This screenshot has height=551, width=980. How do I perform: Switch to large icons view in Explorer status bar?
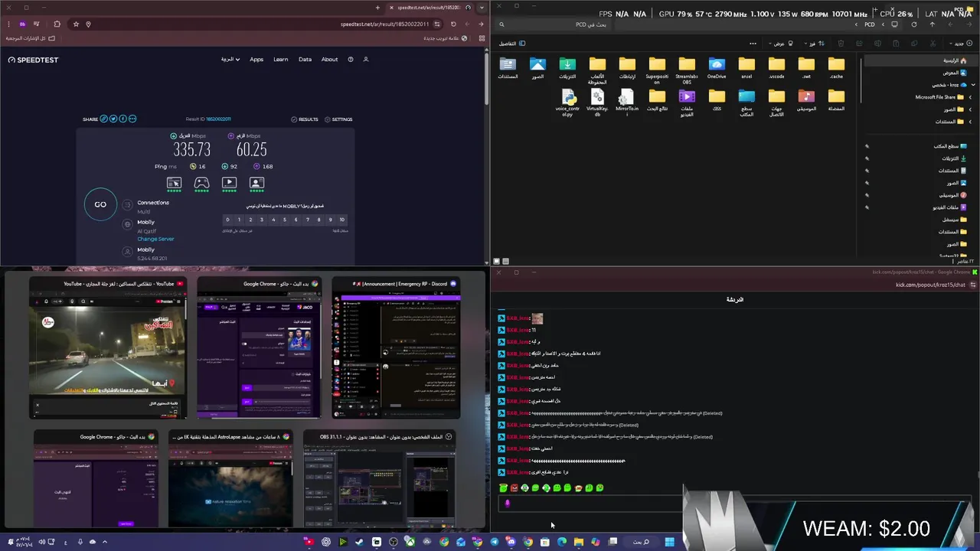point(496,262)
